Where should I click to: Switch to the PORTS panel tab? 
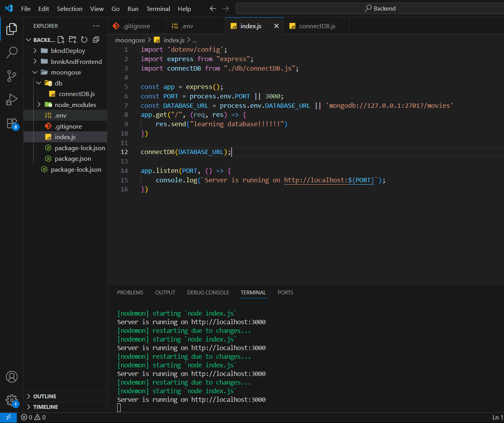pos(285,292)
